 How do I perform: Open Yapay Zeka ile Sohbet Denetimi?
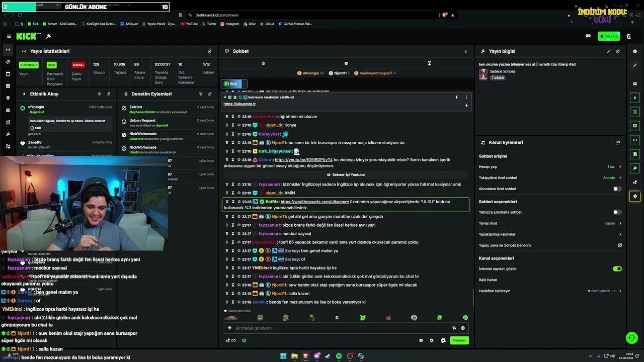click(x=550, y=245)
